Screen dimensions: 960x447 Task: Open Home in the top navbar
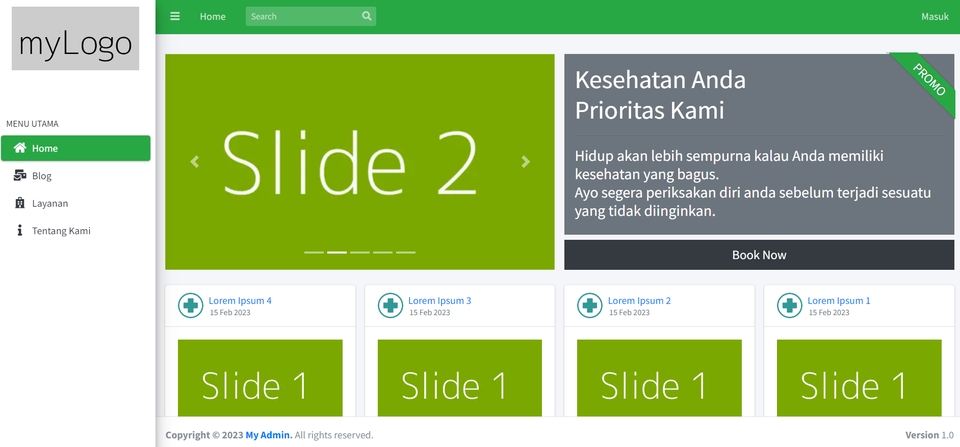[x=212, y=17]
